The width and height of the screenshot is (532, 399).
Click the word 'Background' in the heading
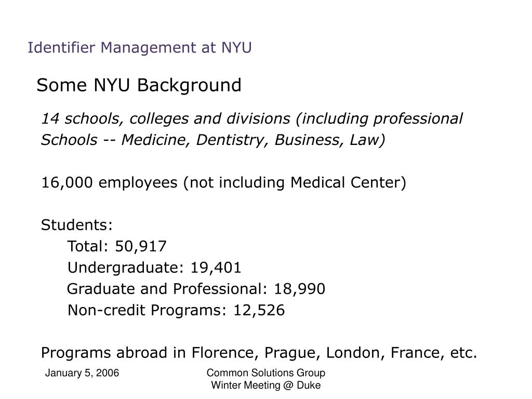[189, 85]
